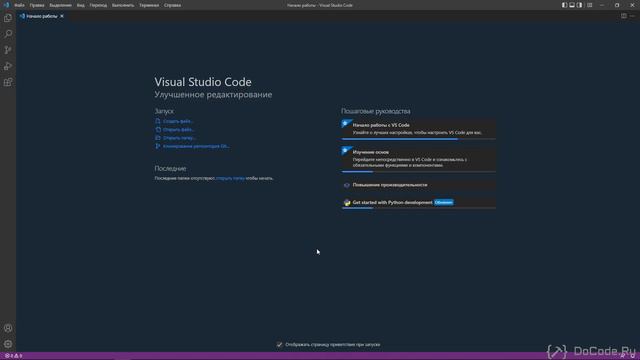Image resolution: width=640 pixels, height=360 pixels.
Task: Click the Последние heading
Action: (170, 168)
